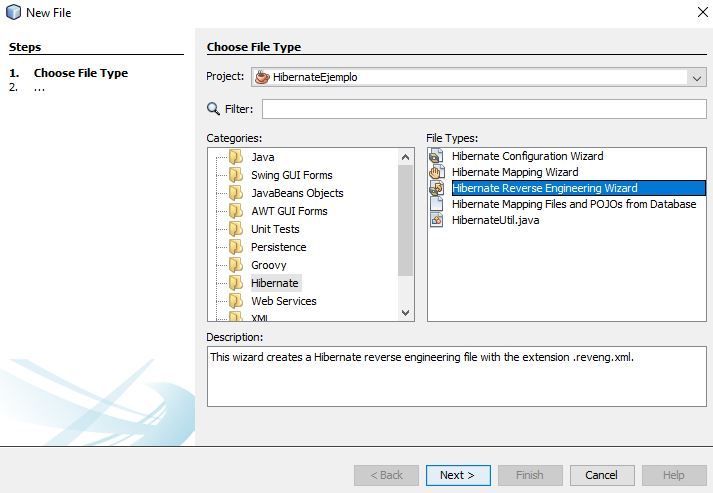
Task: Click the JavaBeans Objects folder icon
Action: click(236, 193)
